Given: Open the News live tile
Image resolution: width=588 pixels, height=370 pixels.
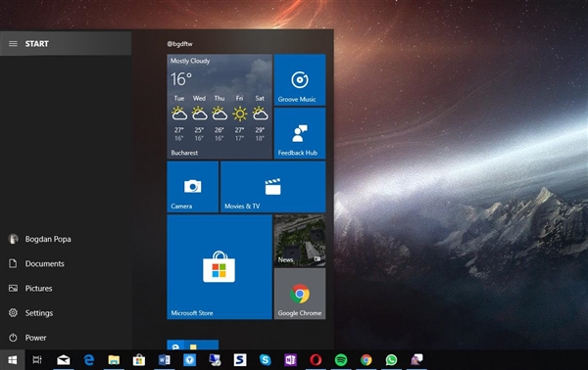Looking at the screenshot, I should (300, 241).
